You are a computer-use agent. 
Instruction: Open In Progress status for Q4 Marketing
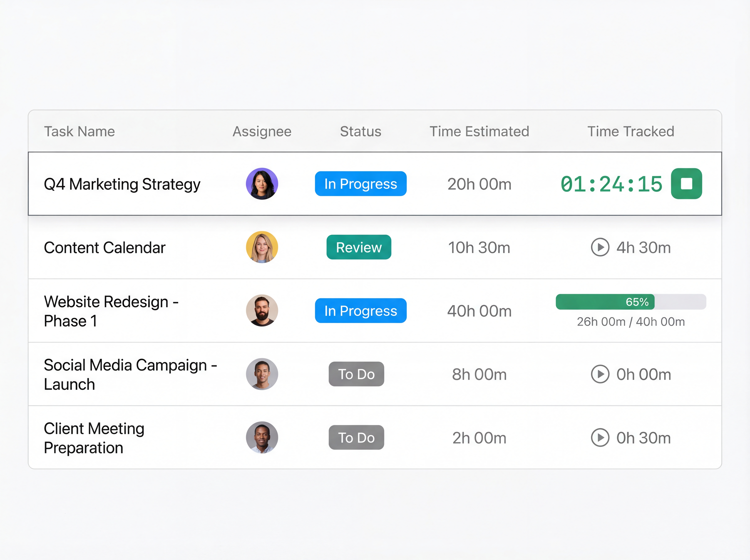click(360, 183)
